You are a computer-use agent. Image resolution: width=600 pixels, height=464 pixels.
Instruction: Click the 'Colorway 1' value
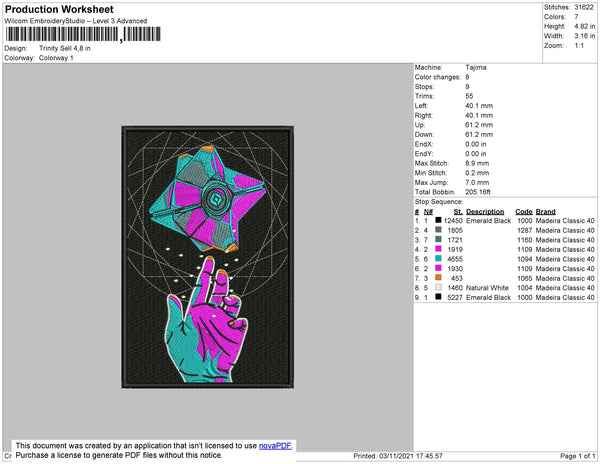tap(56, 58)
